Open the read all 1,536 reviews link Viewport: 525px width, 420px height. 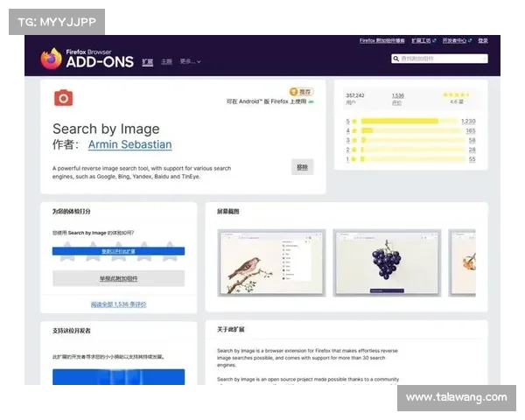[118, 304]
